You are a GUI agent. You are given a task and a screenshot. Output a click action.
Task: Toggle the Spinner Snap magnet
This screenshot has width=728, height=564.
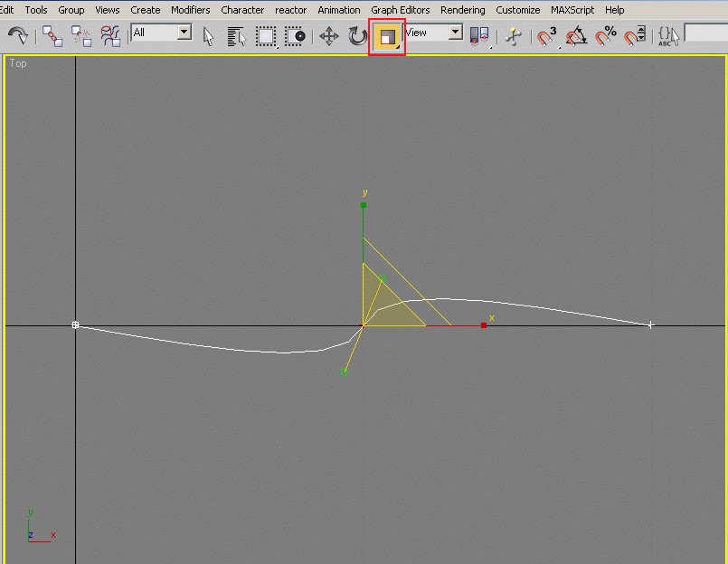pos(635,36)
